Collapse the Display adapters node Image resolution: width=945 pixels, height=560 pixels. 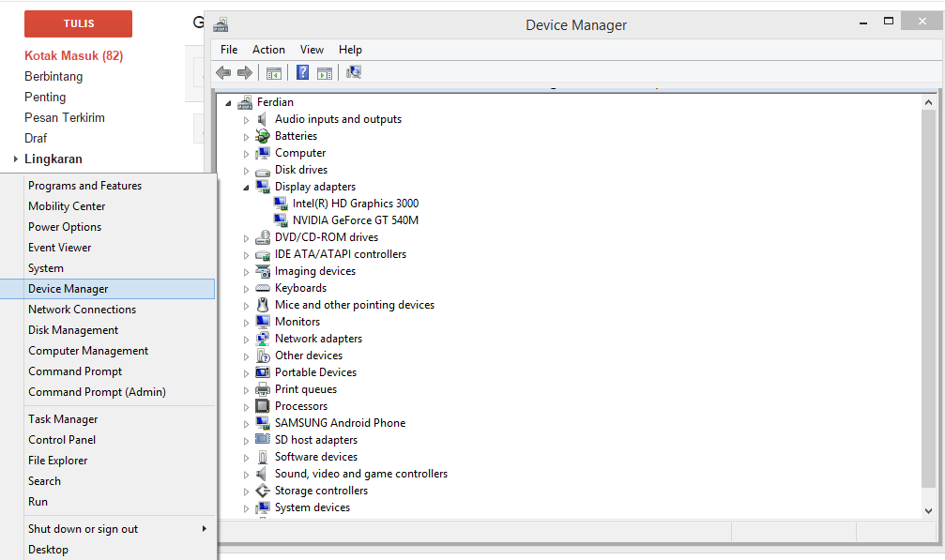point(246,188)
